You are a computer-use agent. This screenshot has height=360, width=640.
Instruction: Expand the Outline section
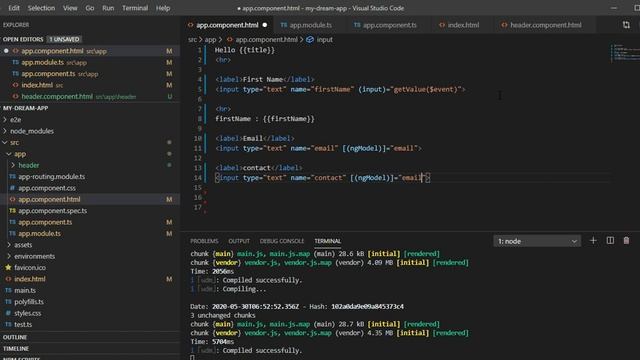[x=15, y=337]
